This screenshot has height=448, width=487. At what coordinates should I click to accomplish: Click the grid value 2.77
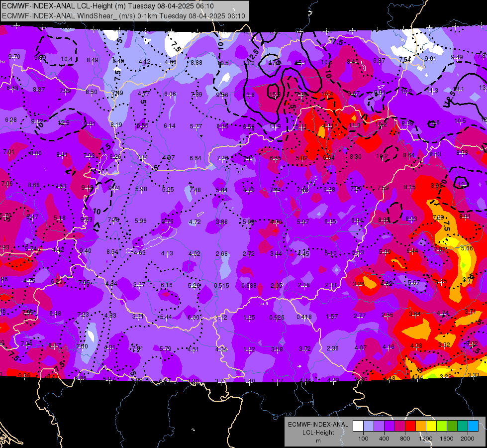[359, 316]
